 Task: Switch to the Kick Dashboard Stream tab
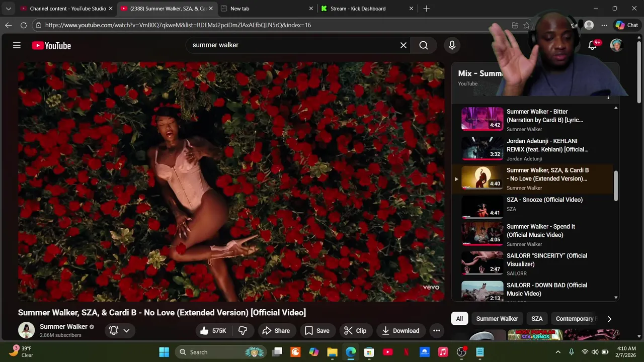coord(367,9)
